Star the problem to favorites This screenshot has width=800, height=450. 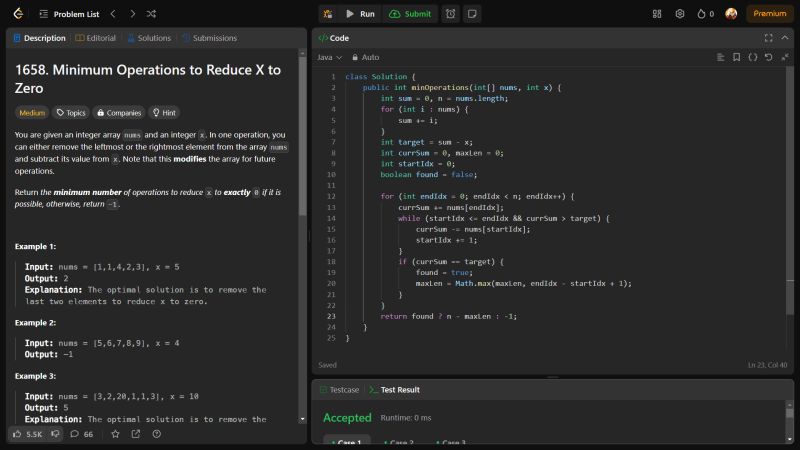(x=115, y=434)
